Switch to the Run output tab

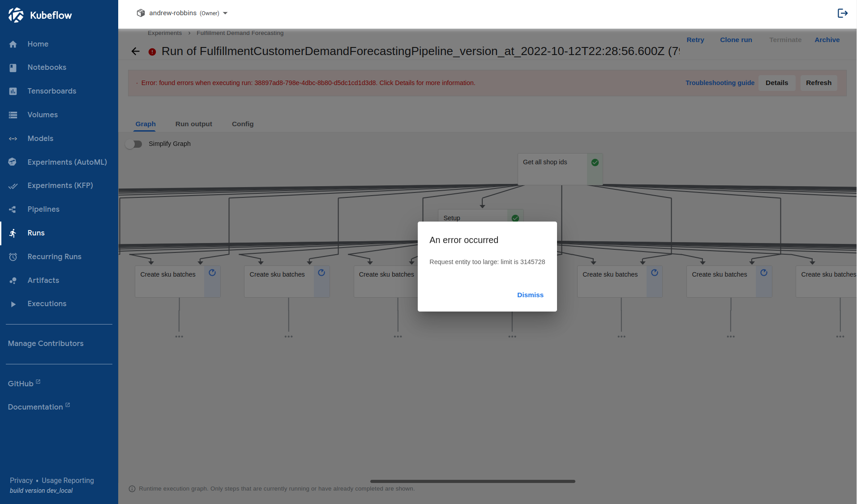(x=194, y=124)
